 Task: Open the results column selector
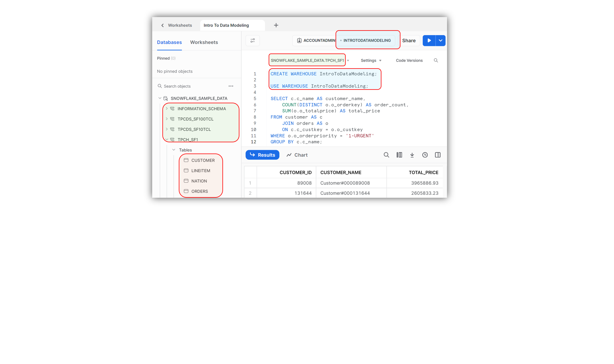click(399, 155)
